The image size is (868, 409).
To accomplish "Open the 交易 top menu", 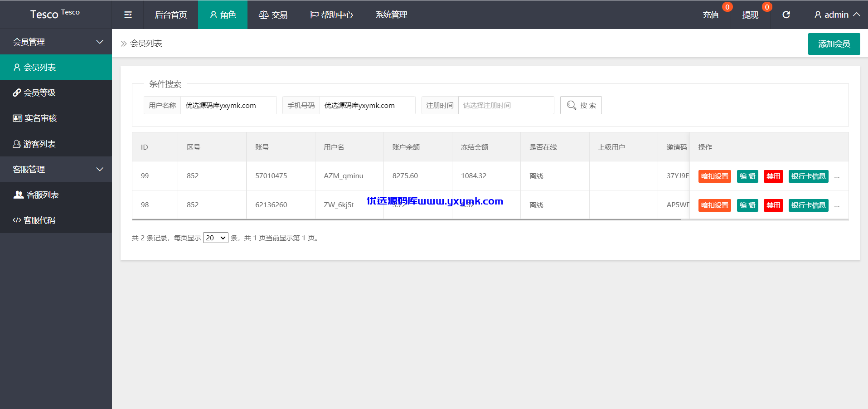I will pyautogui.click(x=273, y=15).
